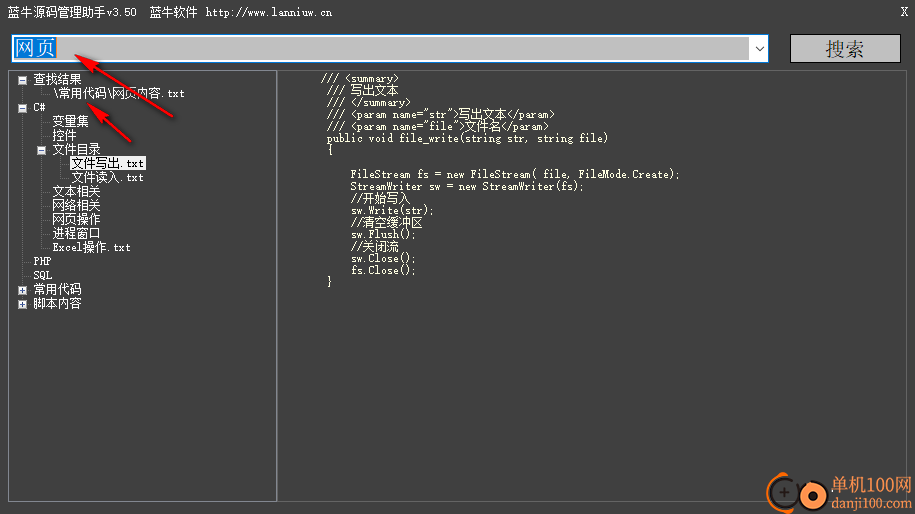Select the 进程窗口 tree item

(x=76, y=233)
